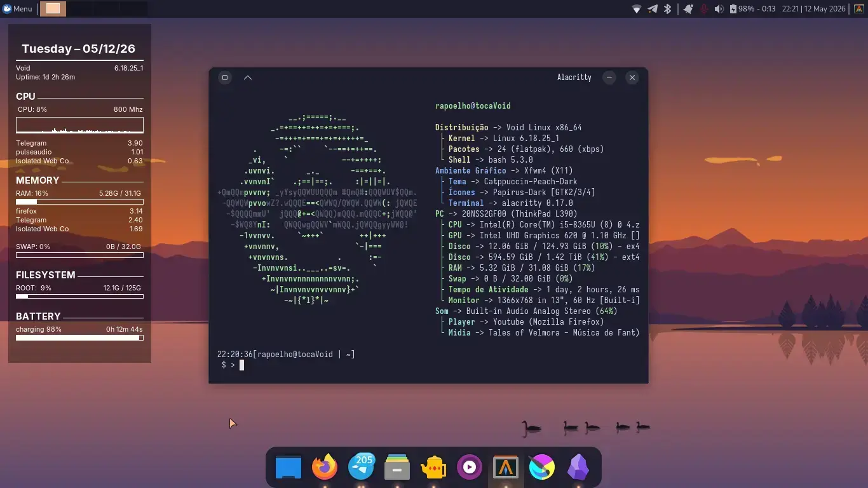Click the SWAP 0% usage bar
The image size is (868, 488).
[x=79, y=255]
